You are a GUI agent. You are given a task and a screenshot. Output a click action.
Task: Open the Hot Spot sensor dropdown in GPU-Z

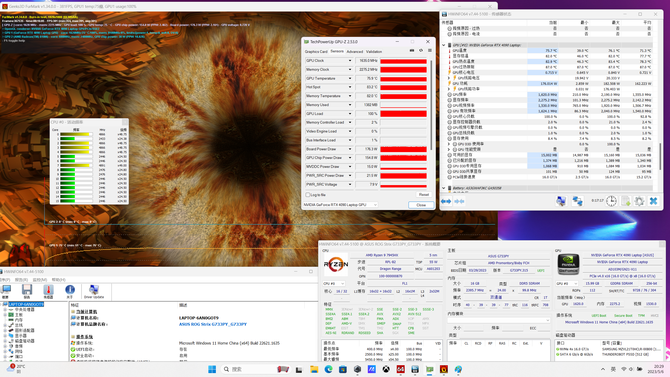coord(350,87)
